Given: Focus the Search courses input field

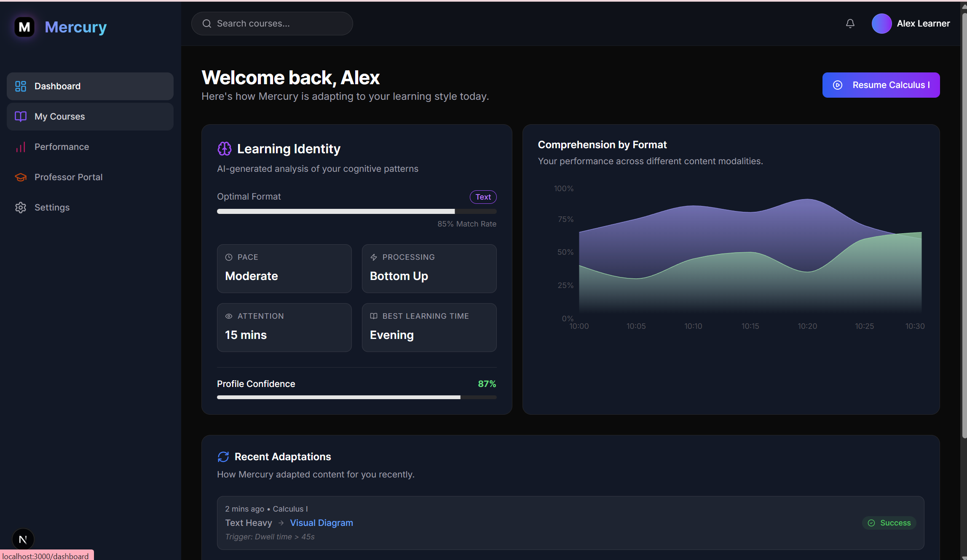Looking at the screenshot, I should [x=278, y=24].
